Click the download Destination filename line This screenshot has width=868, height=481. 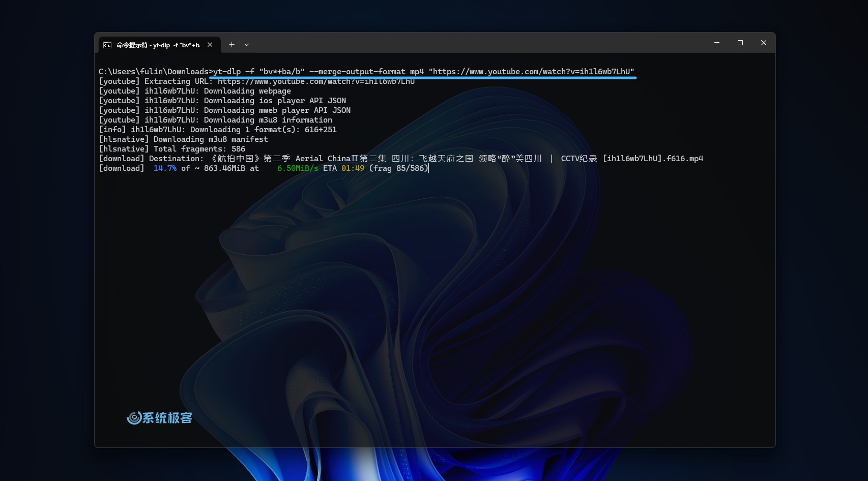tap(401, 159)
